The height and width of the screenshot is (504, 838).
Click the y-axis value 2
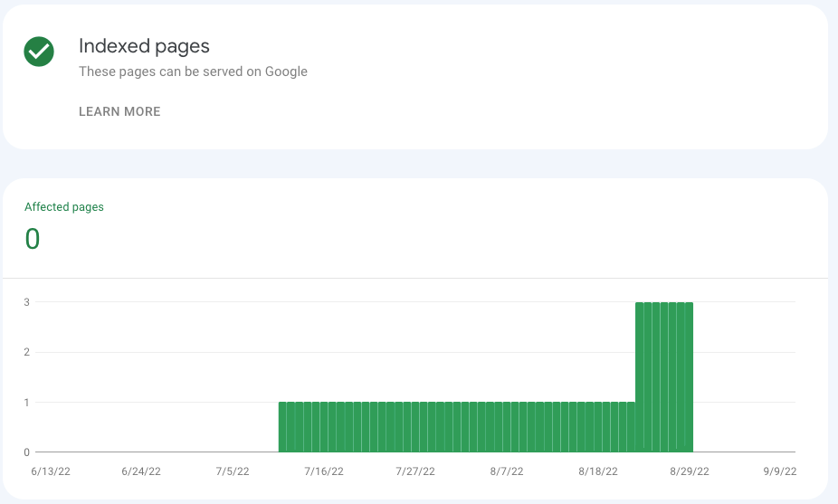27,352
